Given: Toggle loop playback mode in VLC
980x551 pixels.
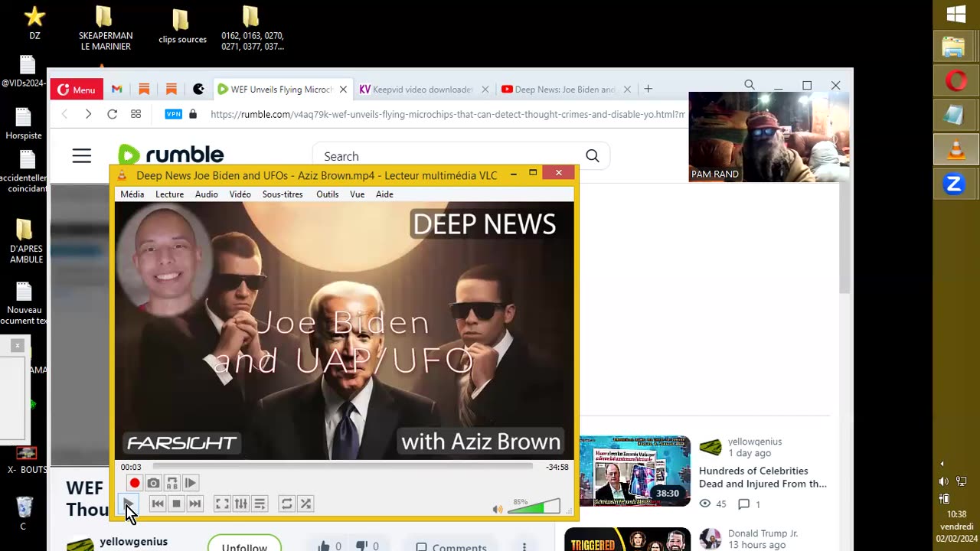Looking at the screenshot, I should click(286, 504).
